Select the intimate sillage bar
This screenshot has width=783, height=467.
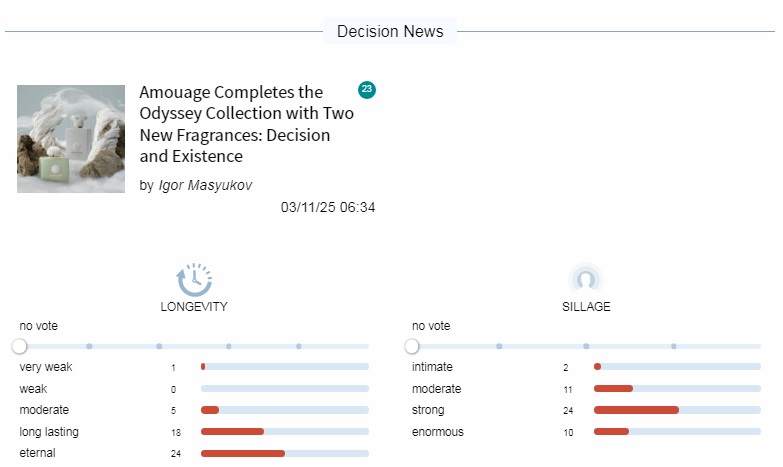tap(677, 367)
